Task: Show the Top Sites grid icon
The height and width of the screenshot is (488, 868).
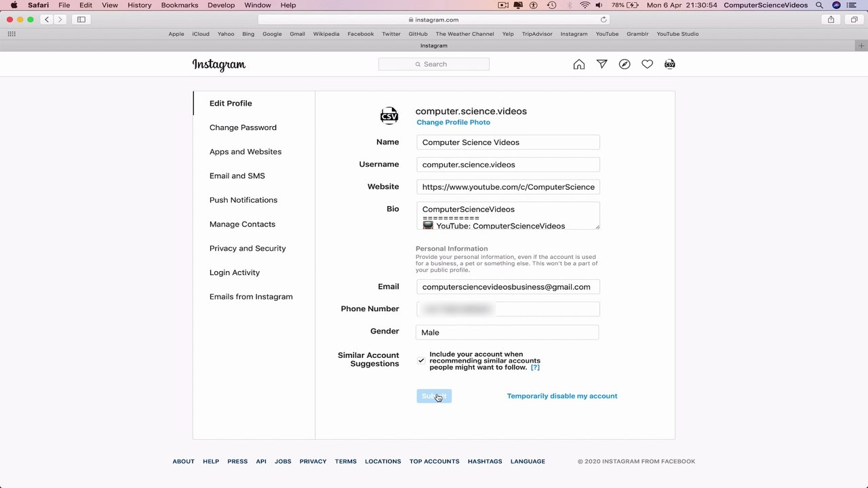Action: click(x=12, y=34)
